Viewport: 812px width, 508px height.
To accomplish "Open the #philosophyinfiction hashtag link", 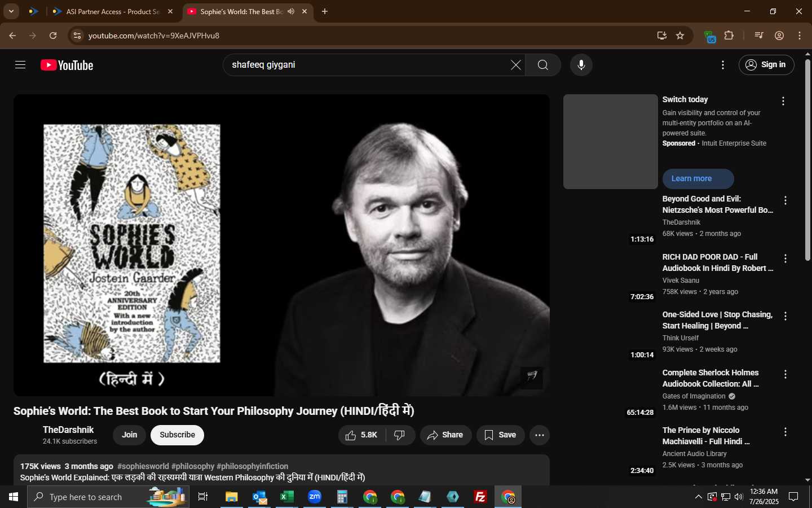I will tap(253, 466).
